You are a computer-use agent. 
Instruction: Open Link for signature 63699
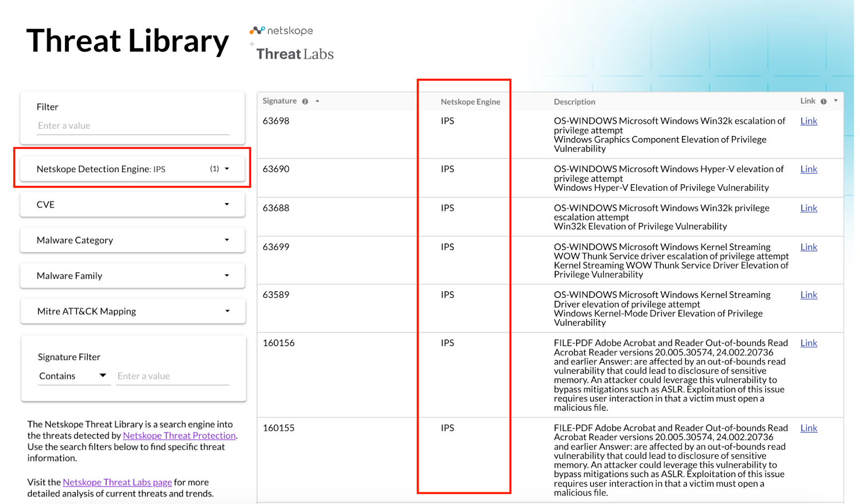pyautogui.click(x=808, y=247)
